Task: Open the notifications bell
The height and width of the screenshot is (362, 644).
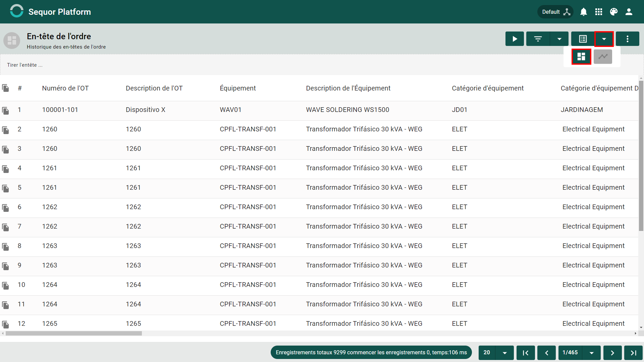Action: pyautogui.click(x=584, y=12)
